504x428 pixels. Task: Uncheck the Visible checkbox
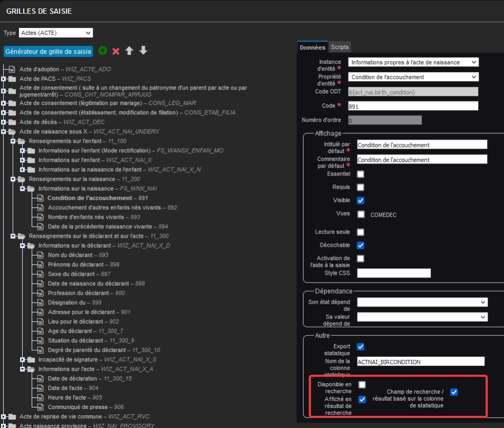point(361,200)
